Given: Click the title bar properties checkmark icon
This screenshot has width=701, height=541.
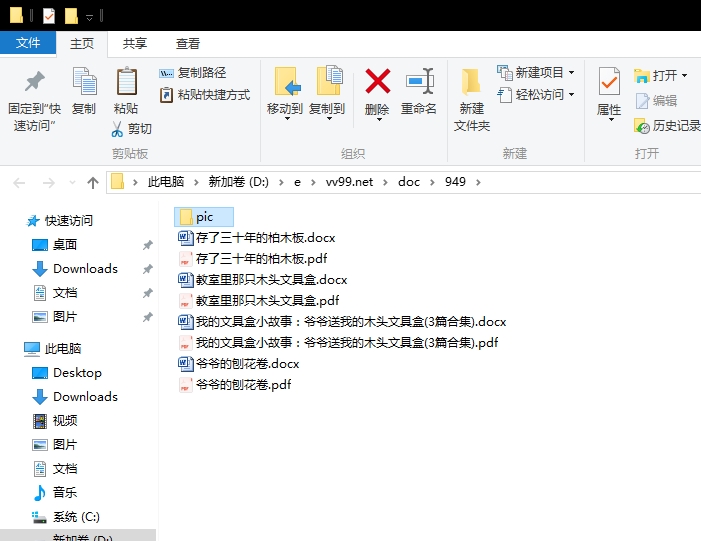Looking at the screenshot, I should (x=49, y=16).
